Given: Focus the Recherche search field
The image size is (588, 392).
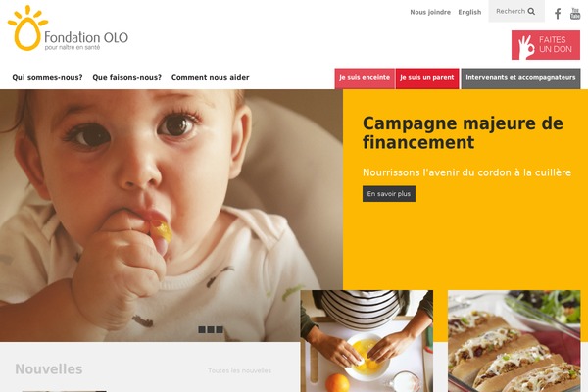Looking at the screenshot, I should click(511, 11).
